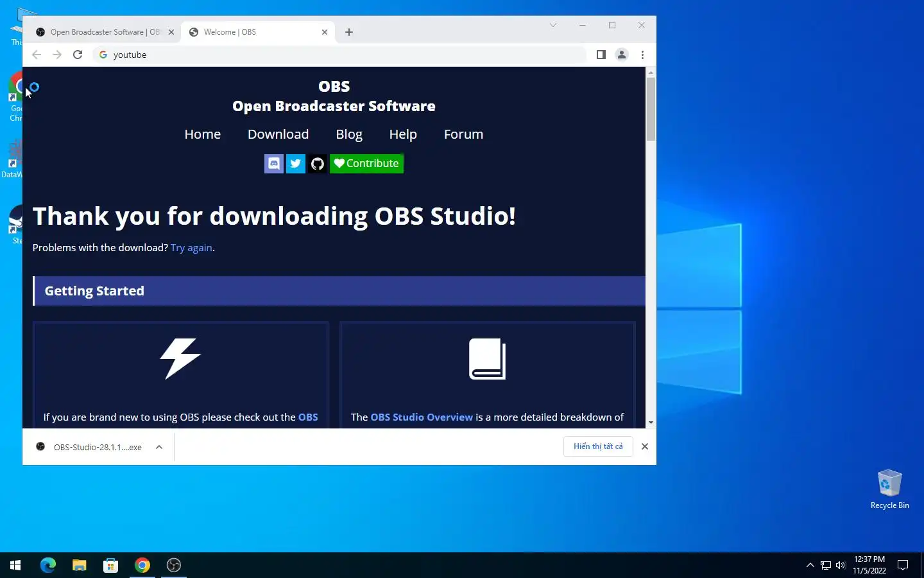Open File Explorer from taskbar

click(79, 565)
